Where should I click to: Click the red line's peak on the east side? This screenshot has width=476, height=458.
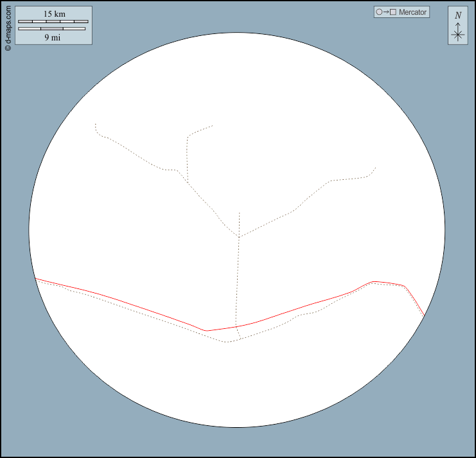[x=375, y=281]
